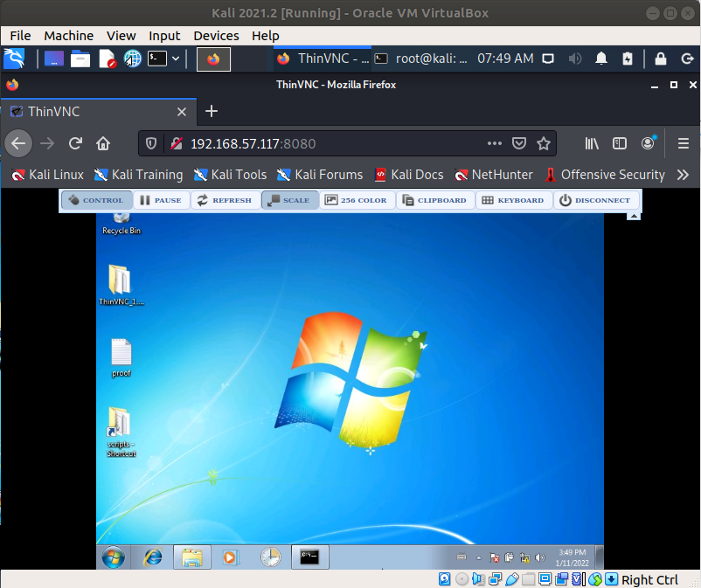Open Windows Media Player taskbar icon
The image size is (701, 588).
231,557
